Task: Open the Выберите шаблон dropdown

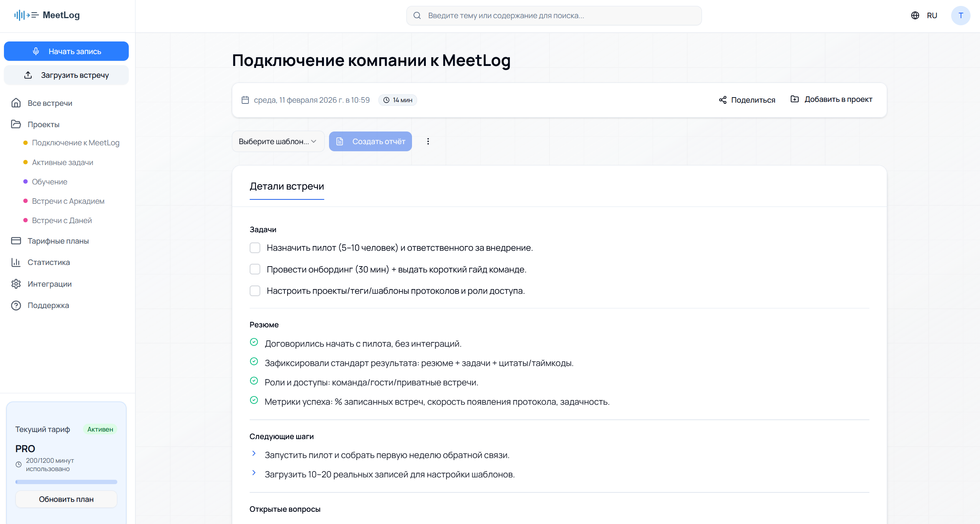Action: [278, 141]
